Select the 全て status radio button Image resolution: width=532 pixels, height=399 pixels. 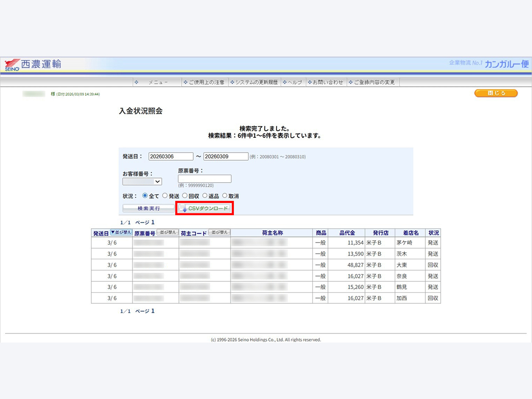coord(145,196)
